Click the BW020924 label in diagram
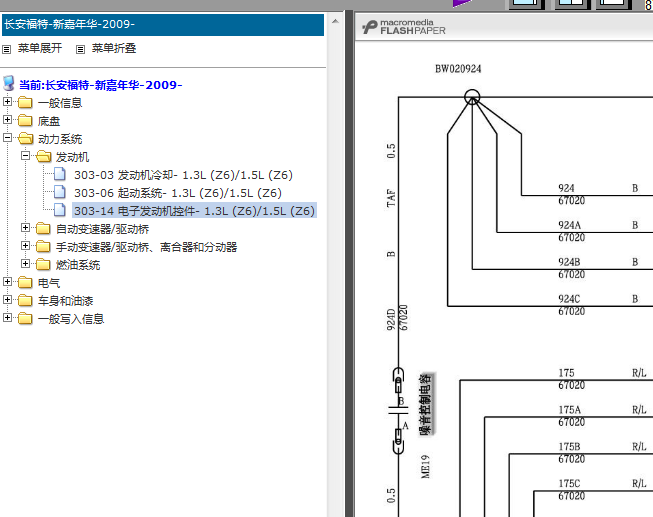This screenshot has height=517, width=653. point(458,69)
